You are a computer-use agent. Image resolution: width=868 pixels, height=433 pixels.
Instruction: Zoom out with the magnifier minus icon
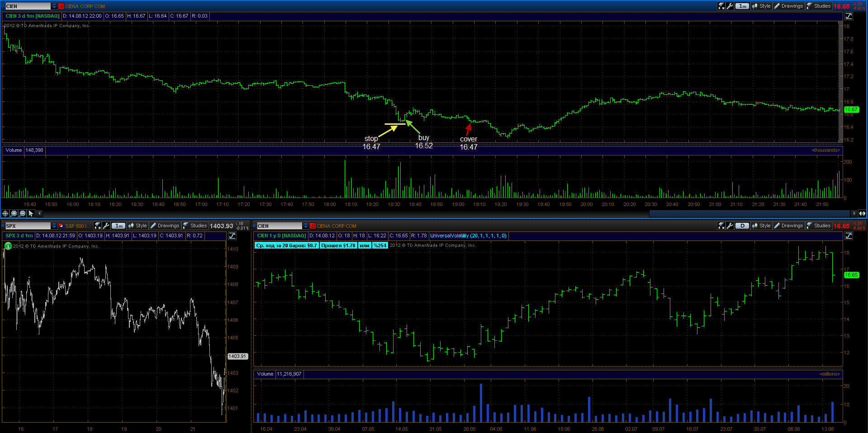[23, 213]
